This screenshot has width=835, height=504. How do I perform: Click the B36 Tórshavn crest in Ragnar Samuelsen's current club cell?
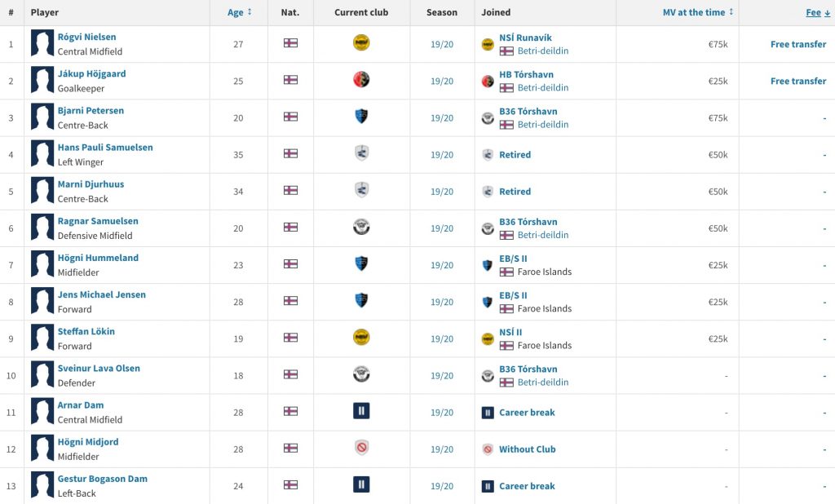click(361, 227)
